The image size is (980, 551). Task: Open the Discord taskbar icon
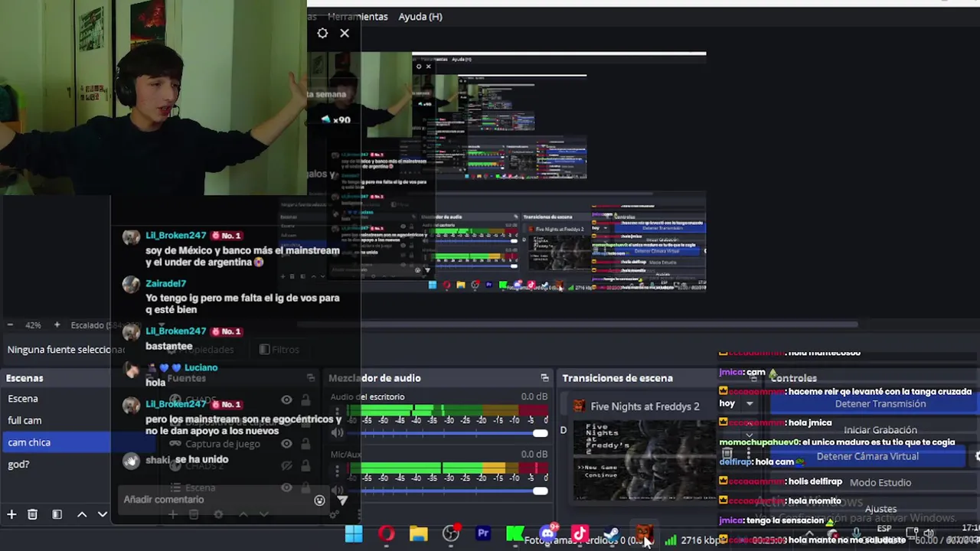pos(547,533)
